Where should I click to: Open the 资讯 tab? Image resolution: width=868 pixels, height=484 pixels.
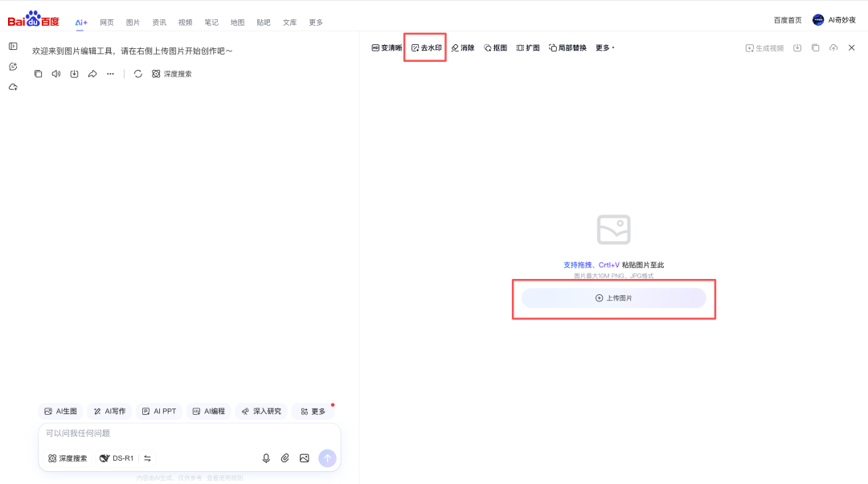click(159, 23)
